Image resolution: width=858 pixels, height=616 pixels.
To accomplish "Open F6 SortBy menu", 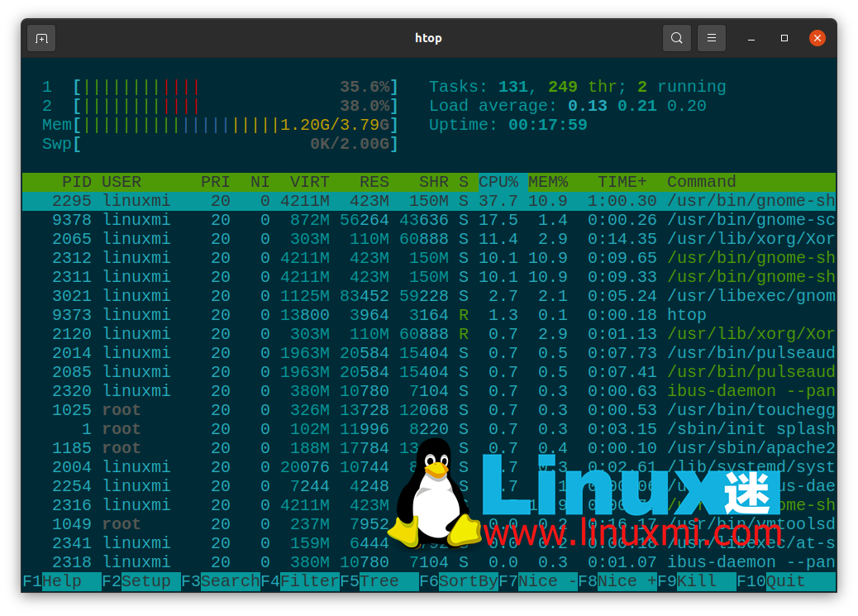I will pos(459,581).
